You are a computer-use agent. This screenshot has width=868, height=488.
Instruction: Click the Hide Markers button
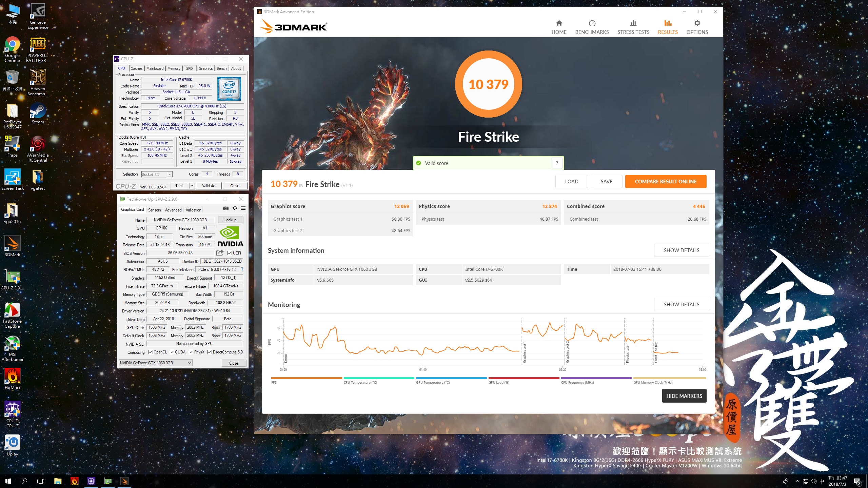tap(684, 396)
